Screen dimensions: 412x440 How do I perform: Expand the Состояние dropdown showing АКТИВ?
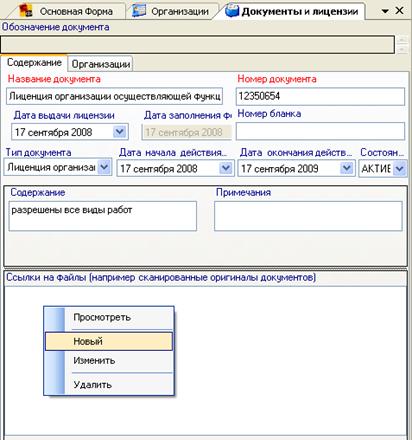(399, 168)
